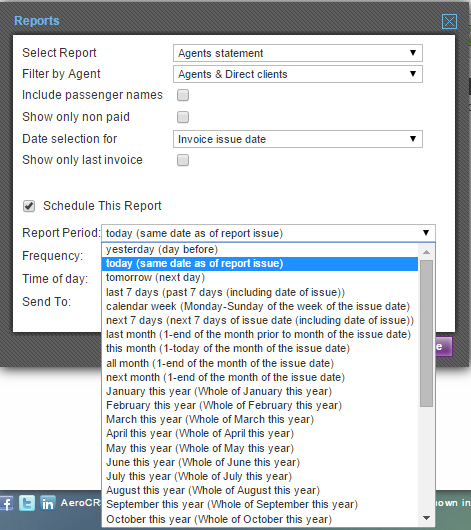Collapse the Report Period dropdown
Screen dimensions: 471x530
268,233
